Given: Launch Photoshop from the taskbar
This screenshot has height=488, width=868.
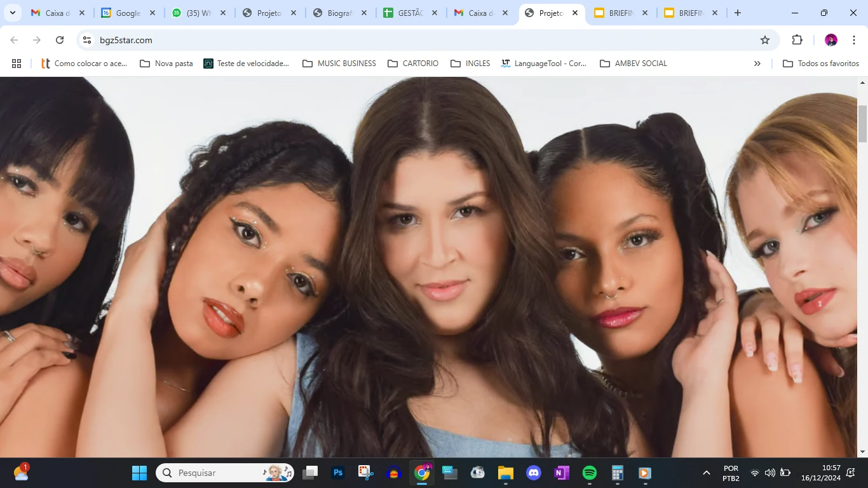Looking at the screenshot, I should [x=338, y=473].
